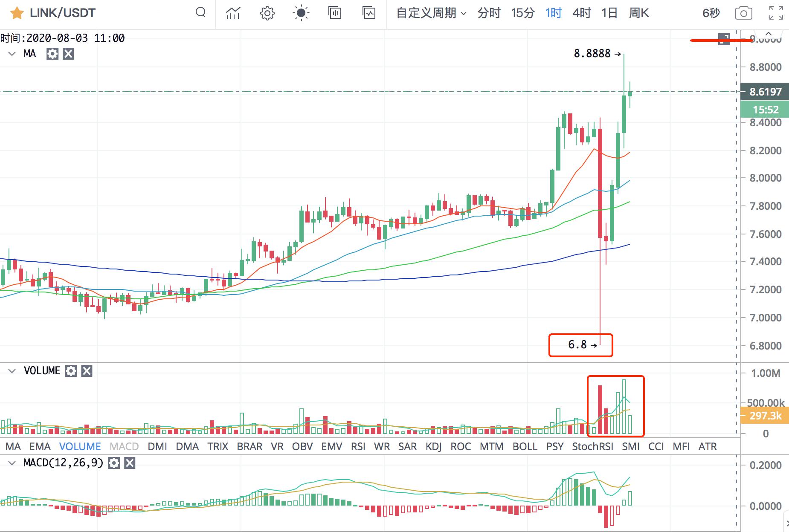789x532 pixels.
Task: Select the 周K weekly interval
Action: click(639, 13)
